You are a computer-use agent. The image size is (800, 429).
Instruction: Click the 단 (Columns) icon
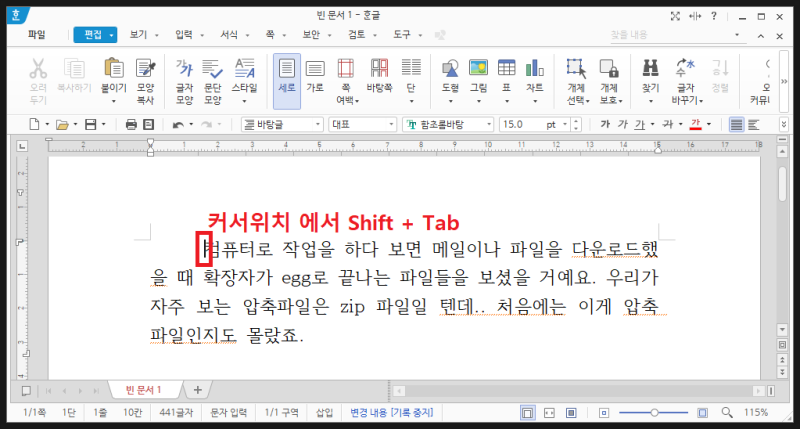coord(411,68)
